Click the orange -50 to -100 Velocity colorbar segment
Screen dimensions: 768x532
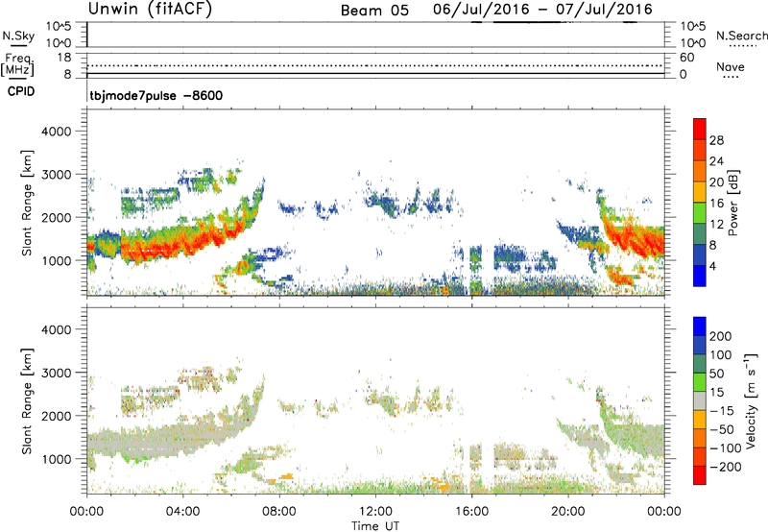click(700, 439)
